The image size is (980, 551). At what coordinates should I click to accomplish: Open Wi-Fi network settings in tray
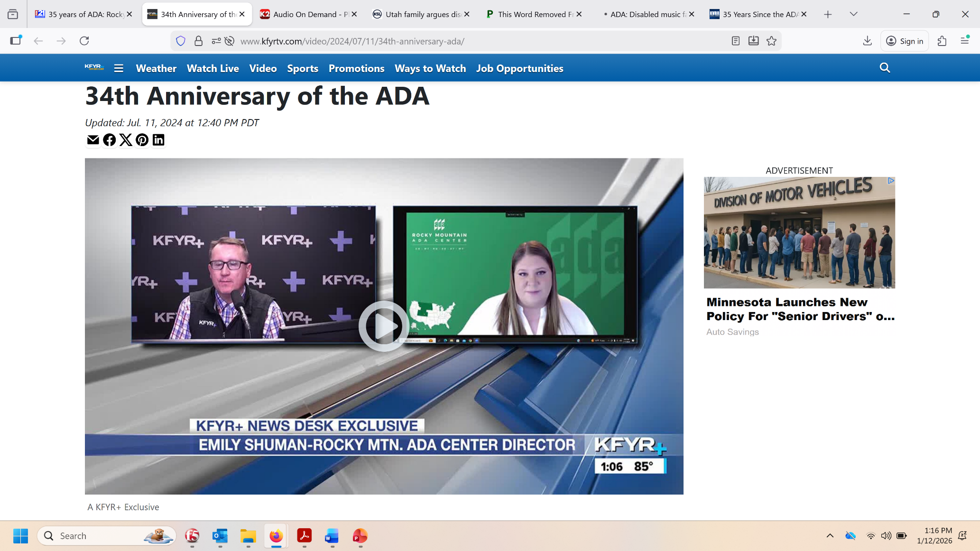871,536
